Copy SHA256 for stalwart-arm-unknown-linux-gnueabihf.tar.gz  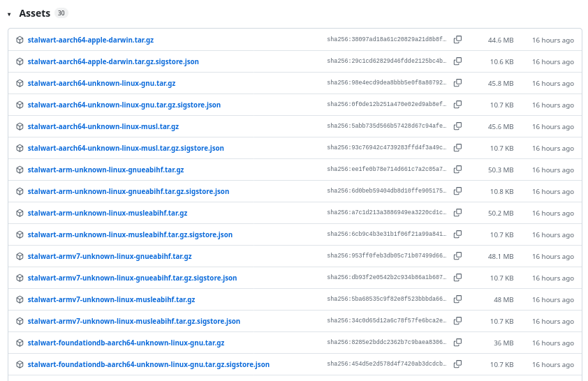pyautogui.click(x=457, y=170)
